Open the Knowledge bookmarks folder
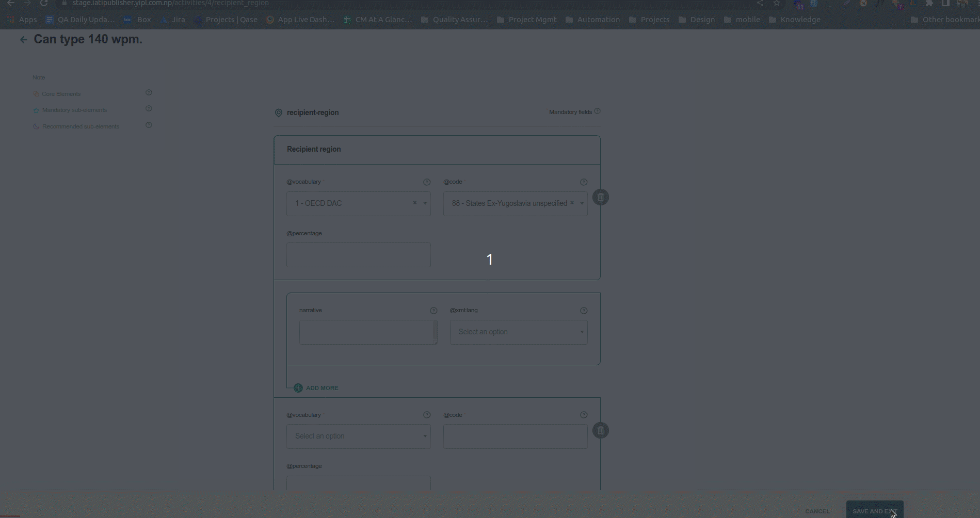Image resolution: width=980 pixels, height=518 pixels. point(800,20)
